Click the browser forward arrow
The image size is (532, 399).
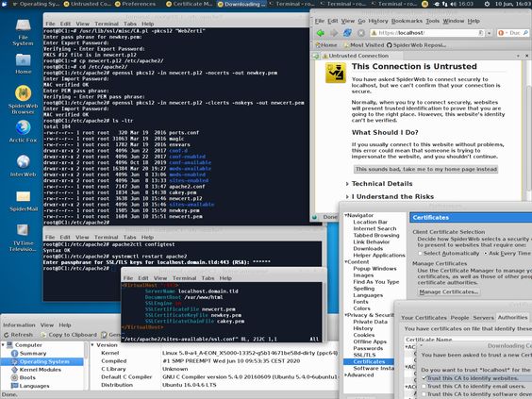[334, 33]
